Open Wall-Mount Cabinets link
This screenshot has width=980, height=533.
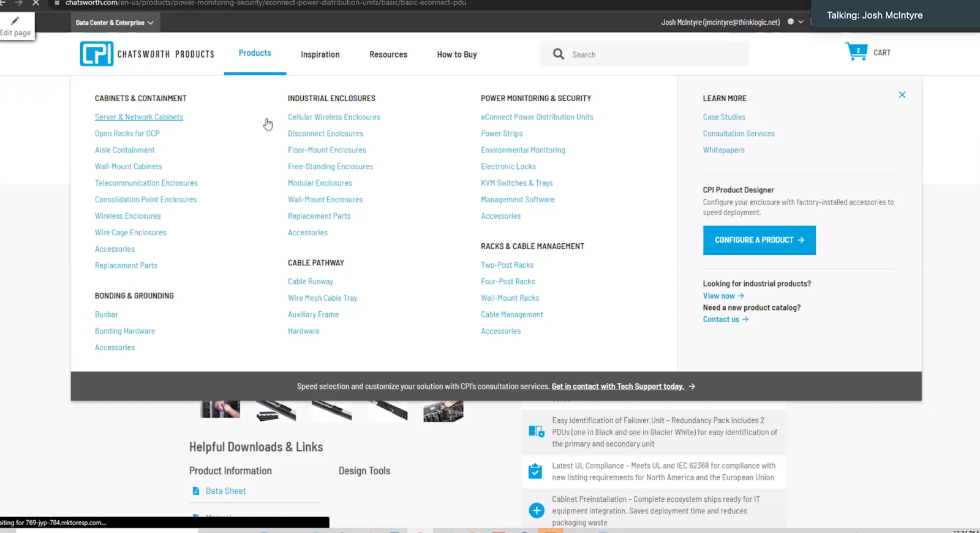(x=129, y=167)
